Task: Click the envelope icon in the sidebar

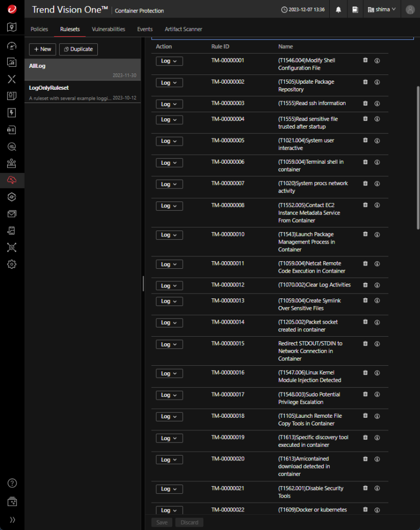Action: (x=12, y=214)
